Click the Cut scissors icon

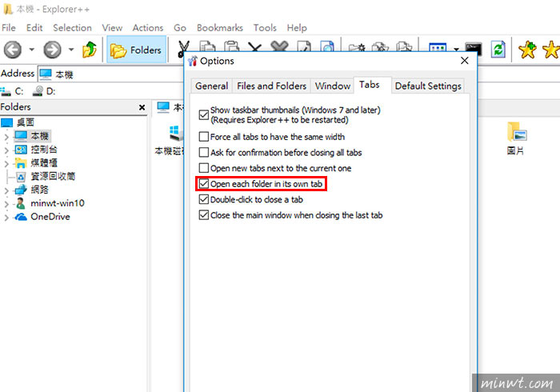tap(183, 49)
